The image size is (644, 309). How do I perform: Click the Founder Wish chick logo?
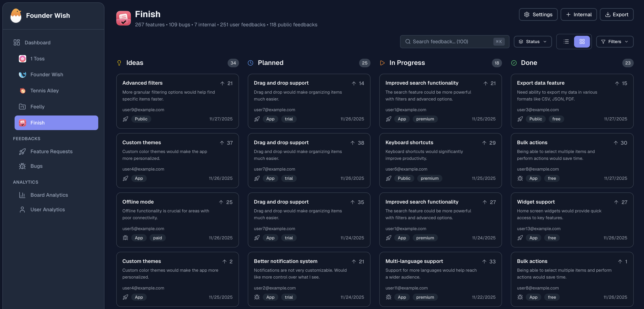coord(16,15)
